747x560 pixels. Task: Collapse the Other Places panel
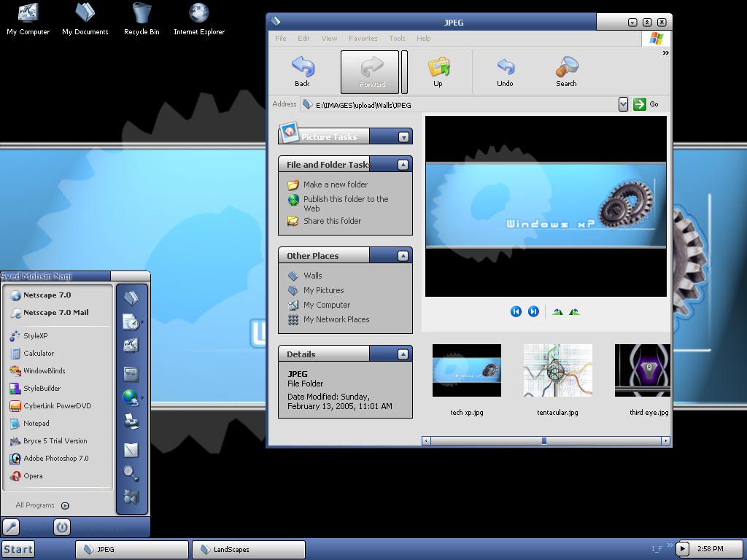[403, 256]
